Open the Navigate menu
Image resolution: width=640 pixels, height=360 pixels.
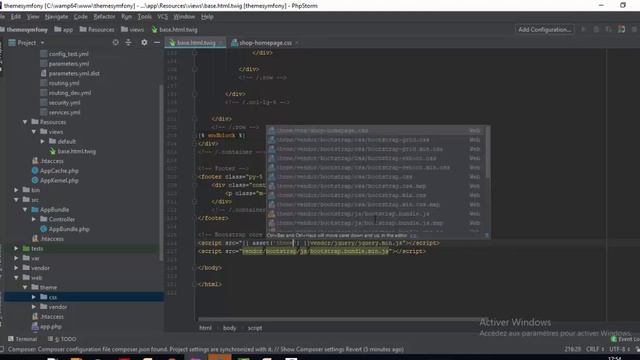56,17
